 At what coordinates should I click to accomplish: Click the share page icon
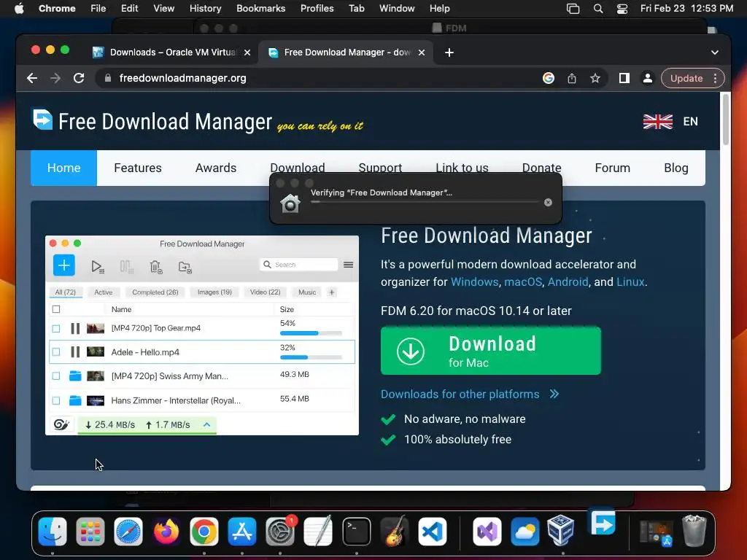click(572, 78)
